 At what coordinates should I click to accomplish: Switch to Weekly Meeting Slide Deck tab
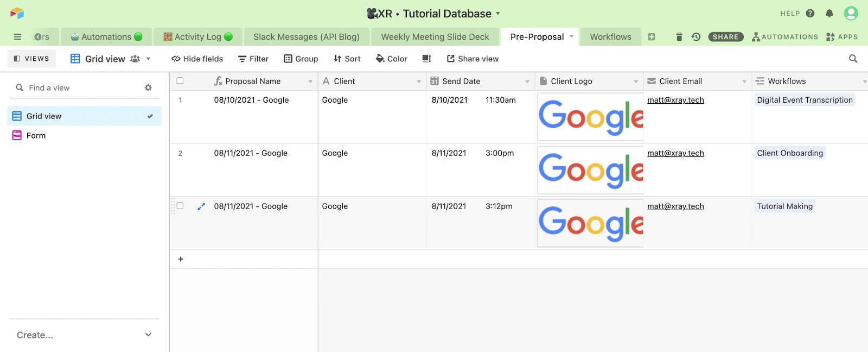click(435, 37)
